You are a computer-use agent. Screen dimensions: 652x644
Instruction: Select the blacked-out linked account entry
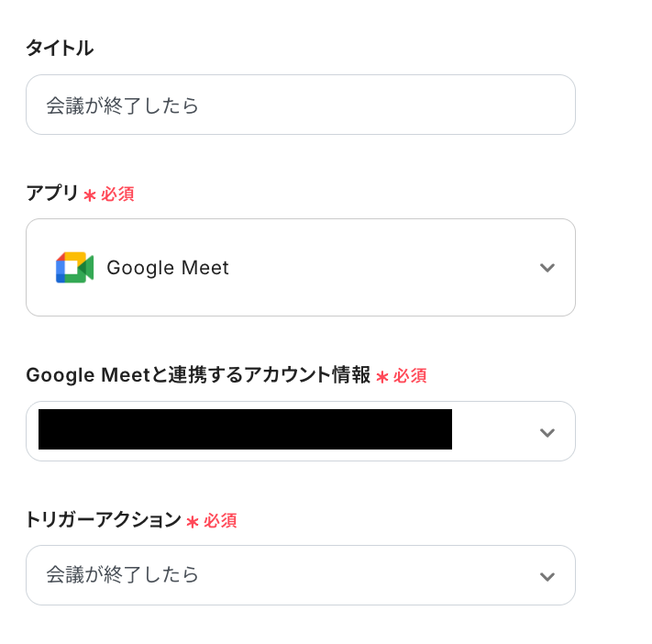(245, 429)
